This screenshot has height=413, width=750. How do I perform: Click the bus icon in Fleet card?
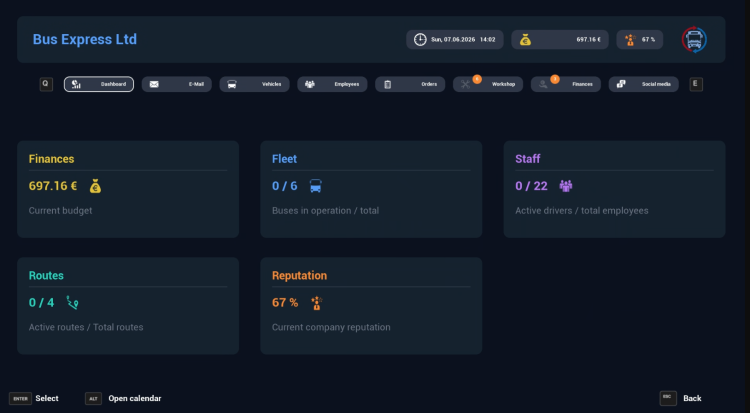tap(316, 186)
